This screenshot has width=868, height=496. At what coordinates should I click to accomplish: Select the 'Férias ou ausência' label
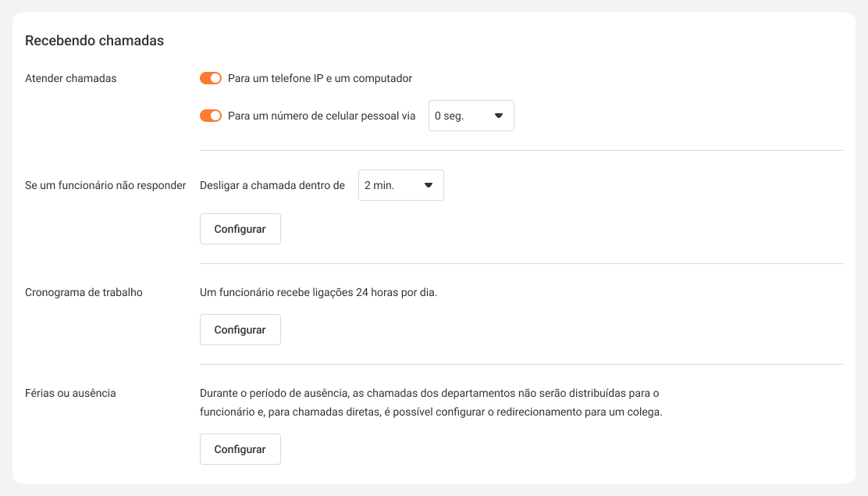pyautogui.click(x=70, y=393)
